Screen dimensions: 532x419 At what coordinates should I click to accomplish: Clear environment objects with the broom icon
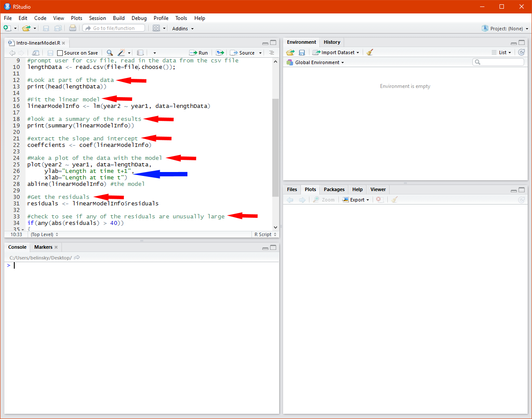pyautogui.click(x=369, y=52)
